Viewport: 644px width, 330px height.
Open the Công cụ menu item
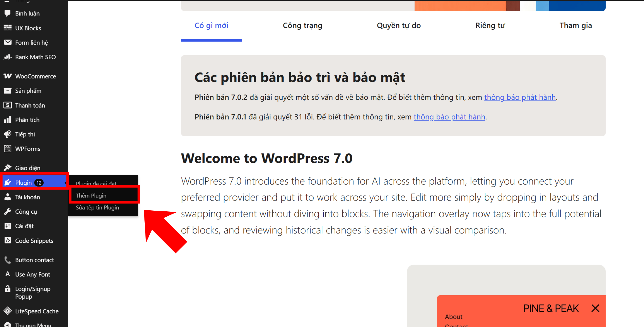tap(34, 211)
